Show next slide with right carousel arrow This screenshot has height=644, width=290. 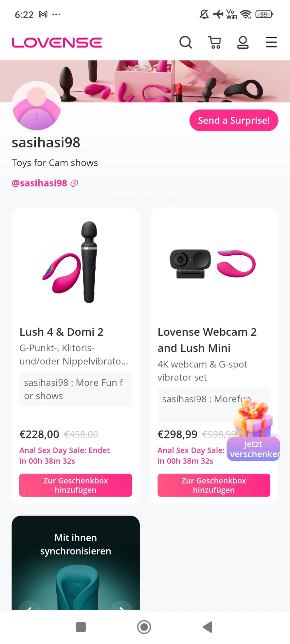point(122,607)
